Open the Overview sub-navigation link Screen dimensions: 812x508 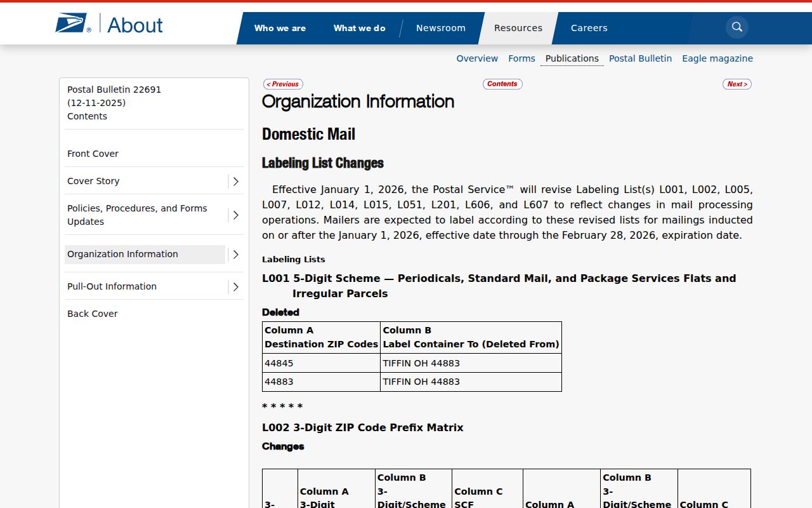click(477, 58)
